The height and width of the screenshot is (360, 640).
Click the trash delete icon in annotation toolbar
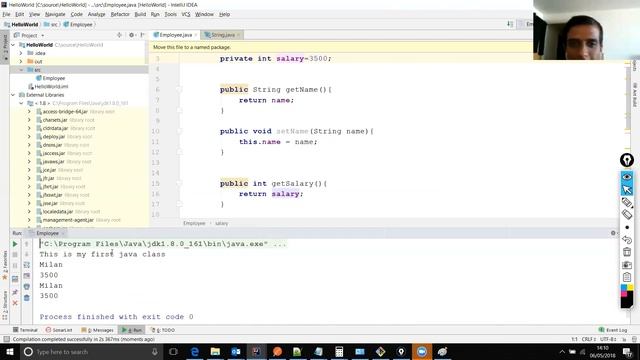627,252
